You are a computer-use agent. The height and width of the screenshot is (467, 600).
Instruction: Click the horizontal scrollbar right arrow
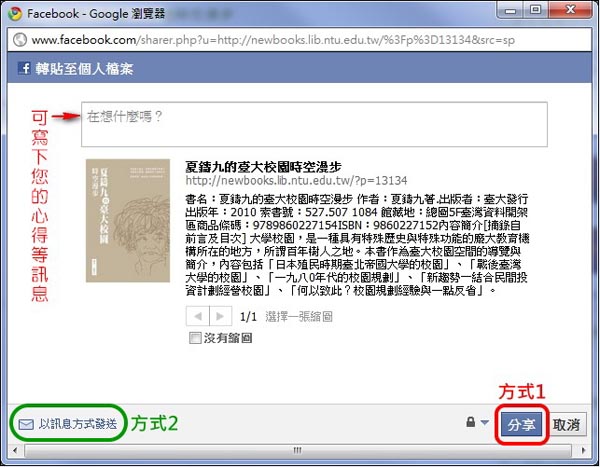click(x=583, y=450)
